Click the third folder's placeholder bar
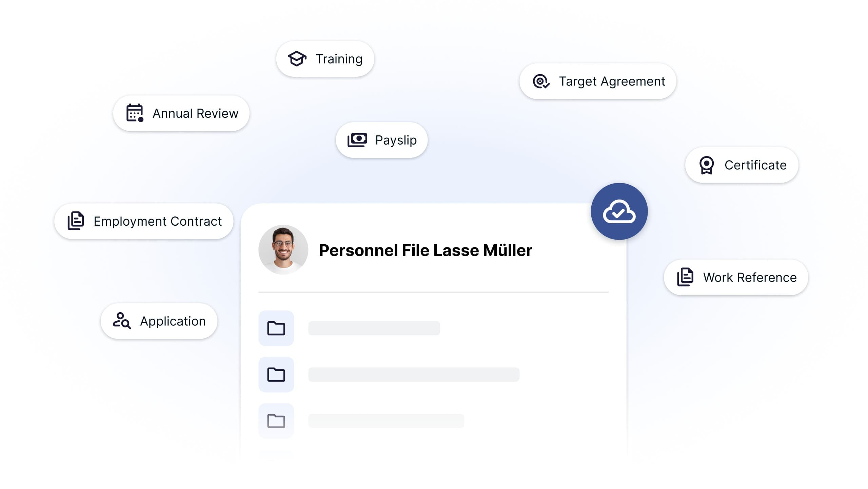The image size is (868, 489). (x=386, y=421)
